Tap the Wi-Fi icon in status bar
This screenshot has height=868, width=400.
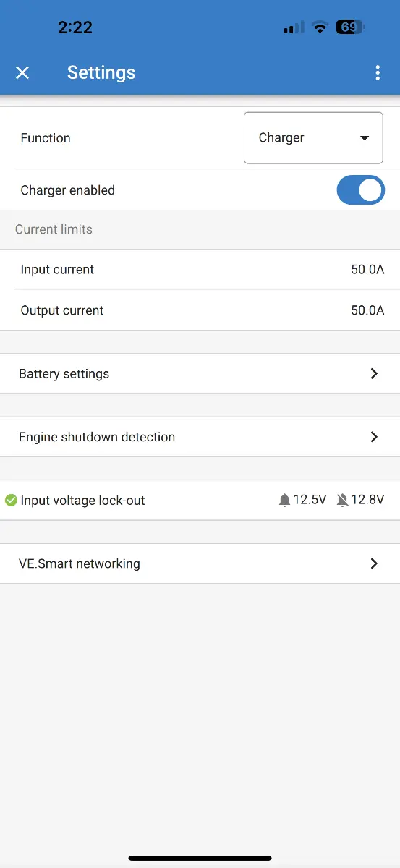[x=319, y=27]
